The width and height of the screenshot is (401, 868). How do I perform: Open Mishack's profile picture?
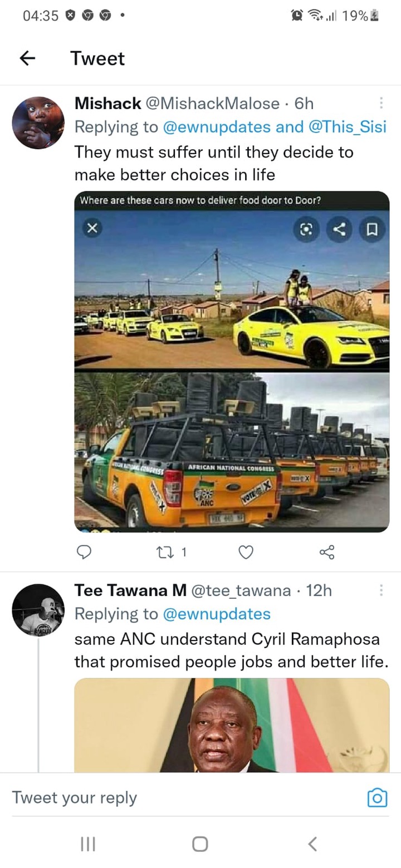coord(38,122)
